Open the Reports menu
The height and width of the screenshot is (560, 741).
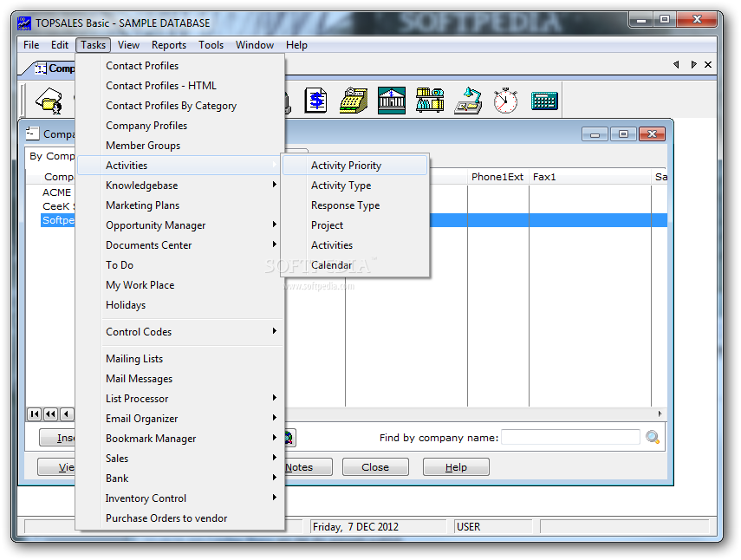point(169,45)
